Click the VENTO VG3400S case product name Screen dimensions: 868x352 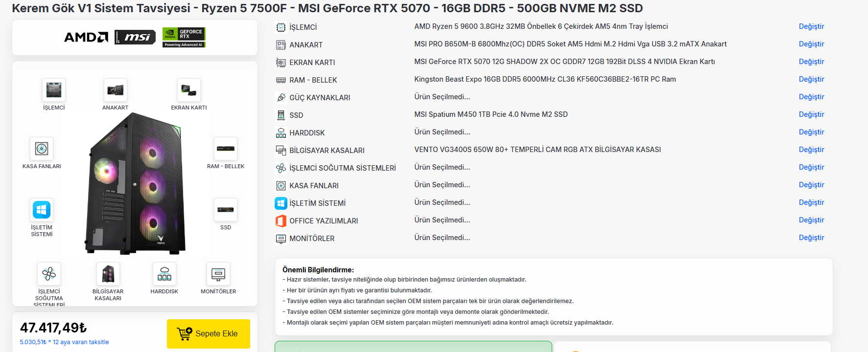click(538, 150)
